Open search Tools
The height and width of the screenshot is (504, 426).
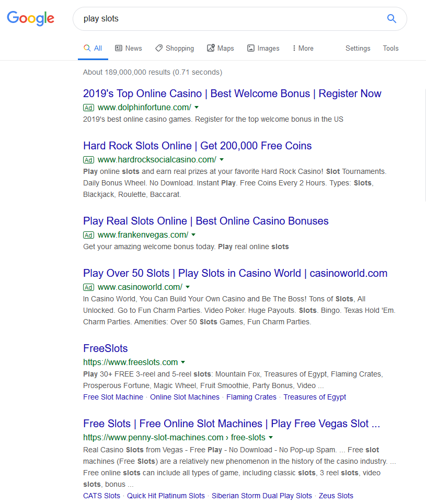[x=390, y=48]
